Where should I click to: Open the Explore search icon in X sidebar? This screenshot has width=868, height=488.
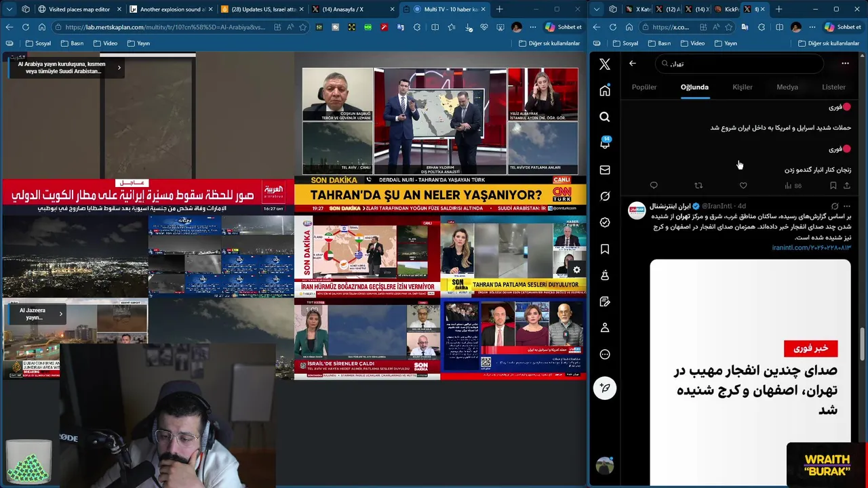[605, 117]
